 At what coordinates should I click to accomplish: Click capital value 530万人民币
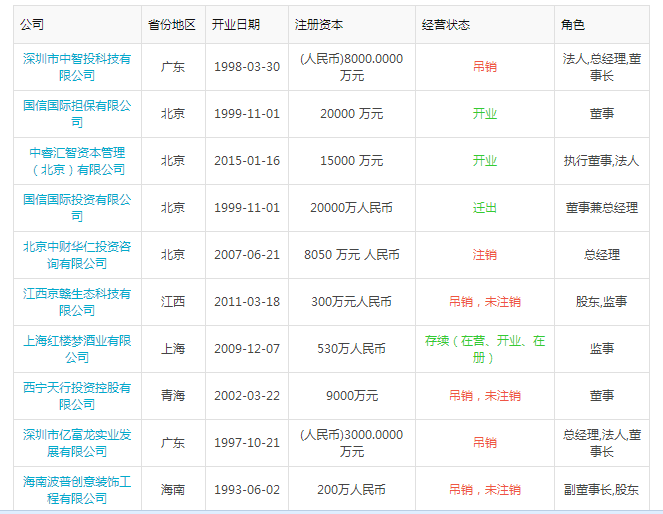[352, 349]
